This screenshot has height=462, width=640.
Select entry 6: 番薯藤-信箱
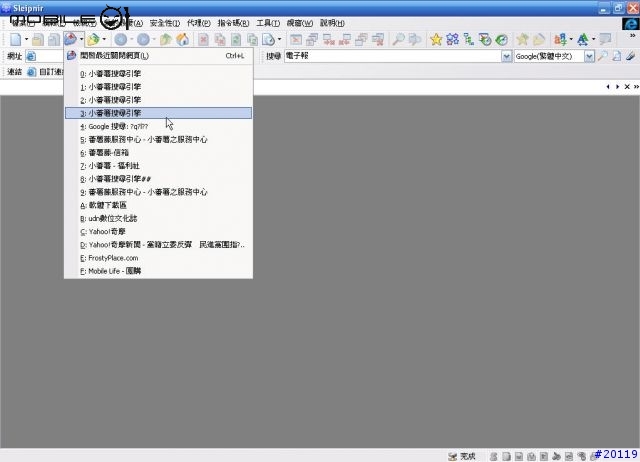(x=158, y=153)
